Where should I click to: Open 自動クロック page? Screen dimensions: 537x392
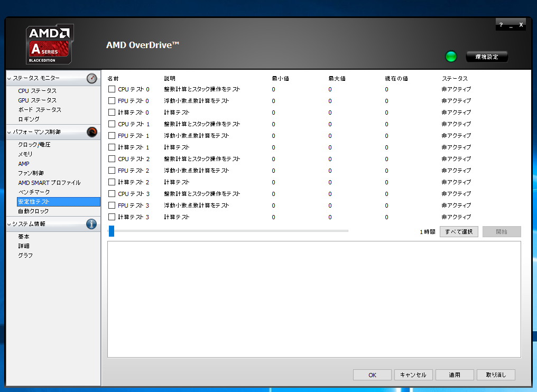pyautogui.click(x=33, y=211)
